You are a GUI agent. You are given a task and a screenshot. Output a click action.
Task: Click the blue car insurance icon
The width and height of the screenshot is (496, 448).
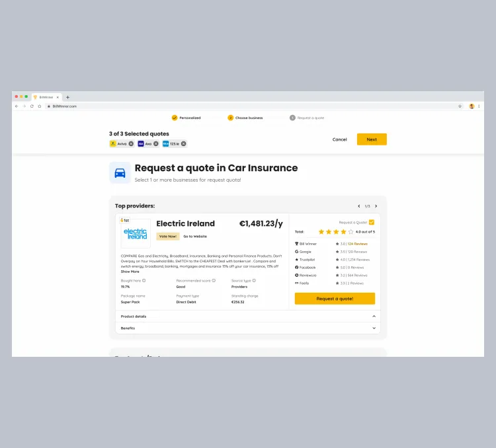click(120, 172)
